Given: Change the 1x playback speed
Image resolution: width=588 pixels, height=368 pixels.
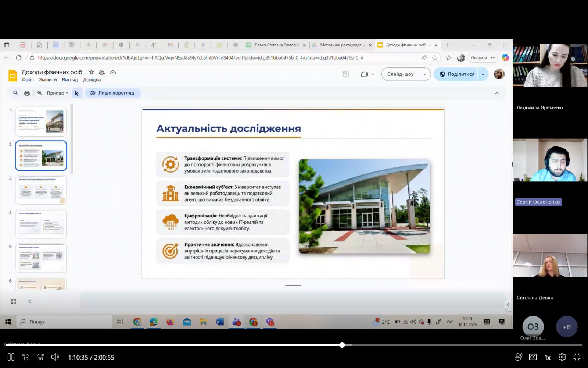Looking at the screenshot, I should pyautogui.click(x=547, y=357).
